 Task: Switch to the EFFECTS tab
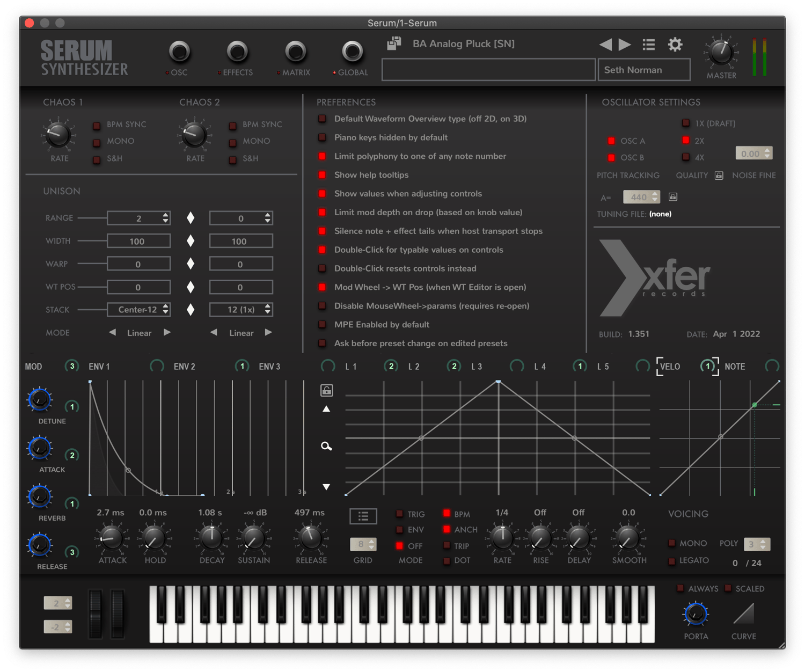[x=237, y=52]
